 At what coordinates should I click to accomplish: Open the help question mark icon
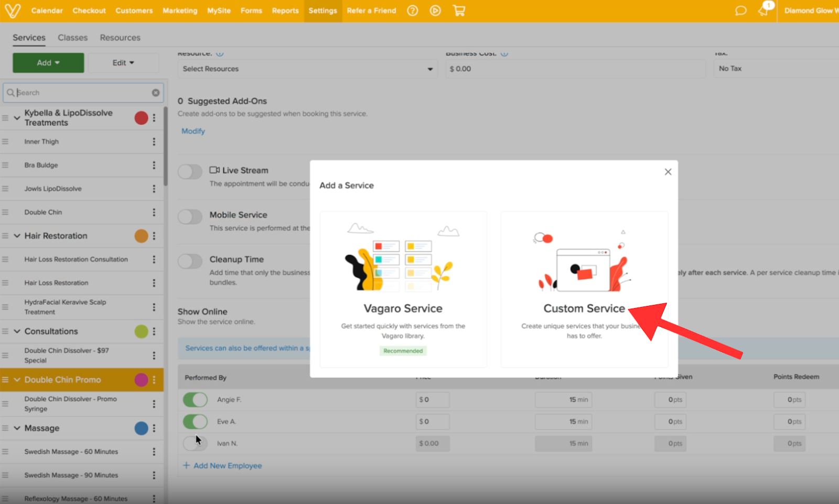413,10
